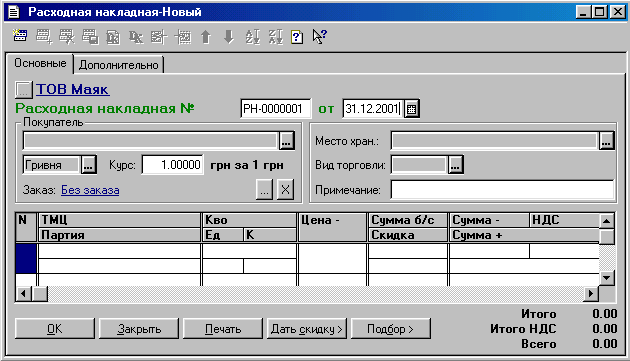Image resolution: width=630 pixels, height=361 pixels.
Task: Click the Кво column header
Action: pyautogui.click(x=250, y=220)
